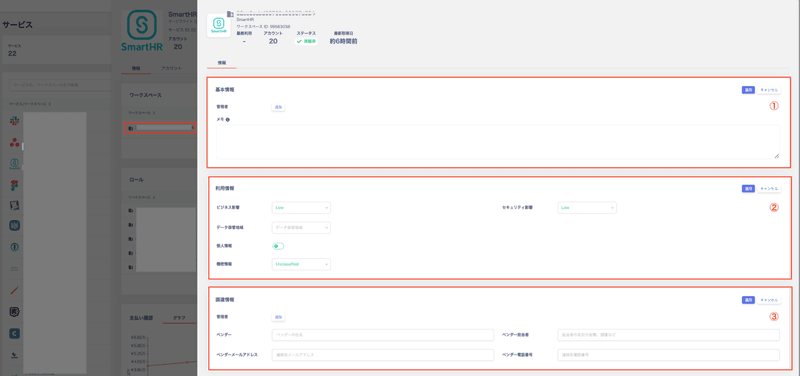Image resolution: width=800 pixels, height=376 pixels.
Task: Click the 実施済 status badge
Action: 306,41
